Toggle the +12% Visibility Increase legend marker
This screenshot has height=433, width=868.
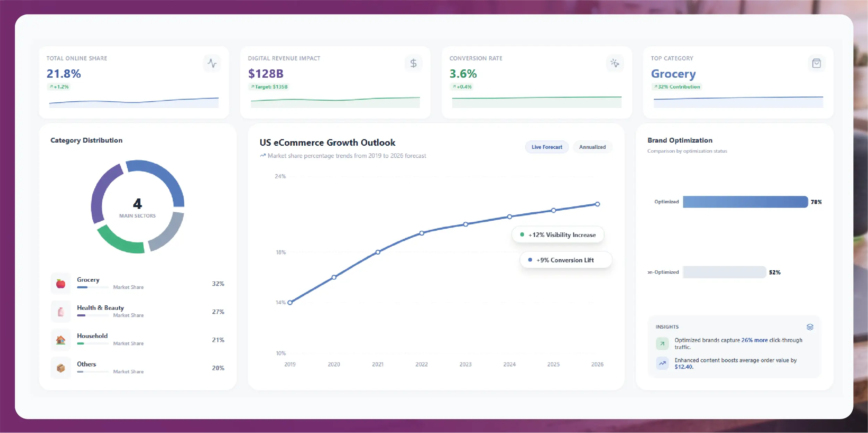pyautogui.click(x=522, y=235)
